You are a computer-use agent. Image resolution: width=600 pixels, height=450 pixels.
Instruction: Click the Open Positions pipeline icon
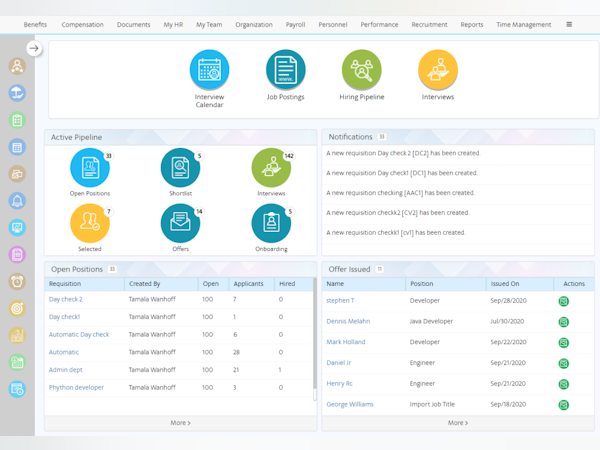click(x=90, y=168)
